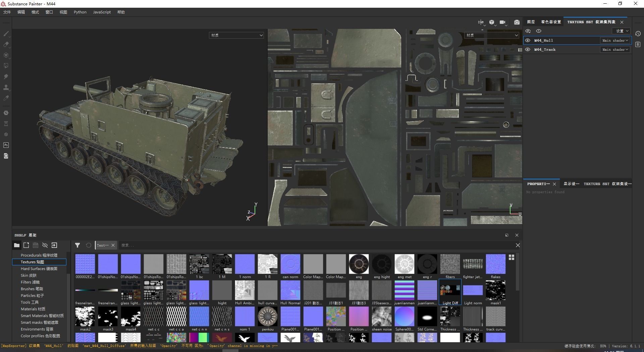Select Procedurals 程序纹理 shelf category
The height and width of the screenshot is (352, 644).
(39, 255)
